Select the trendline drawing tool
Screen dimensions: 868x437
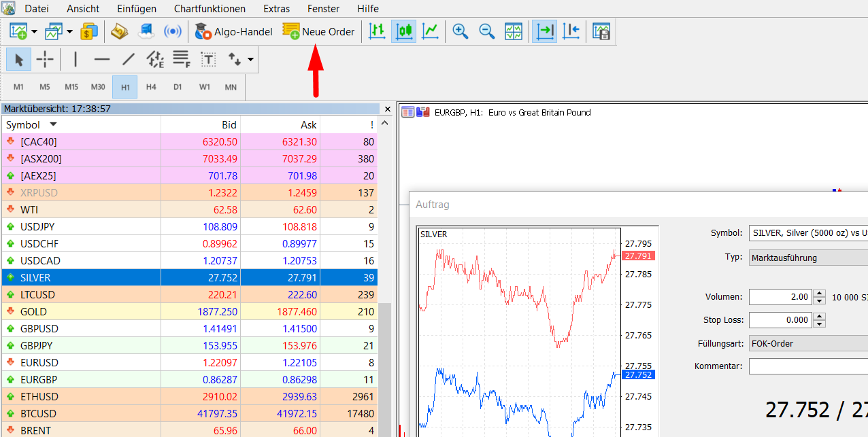point(129,60)
